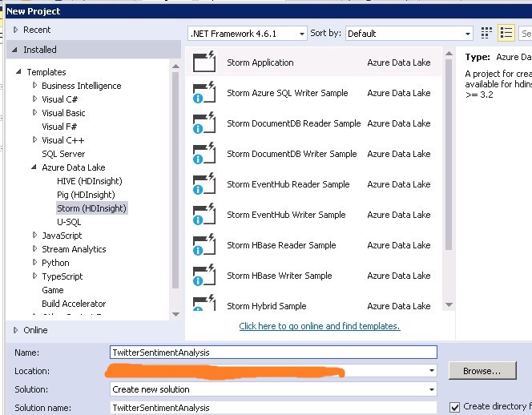Viewport: 532px width, 415px height.
Task: Expand the Online templates section
Action: coord(17,330)
